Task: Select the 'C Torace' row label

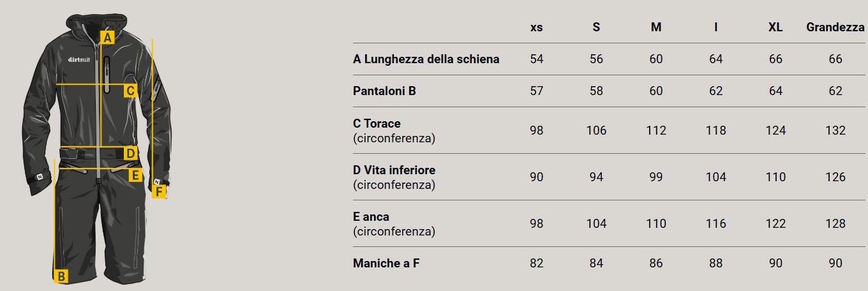Action: [x=377, y=123]
